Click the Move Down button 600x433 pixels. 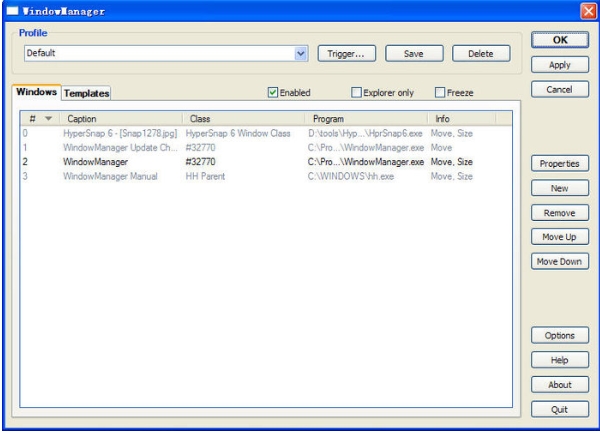560,261
